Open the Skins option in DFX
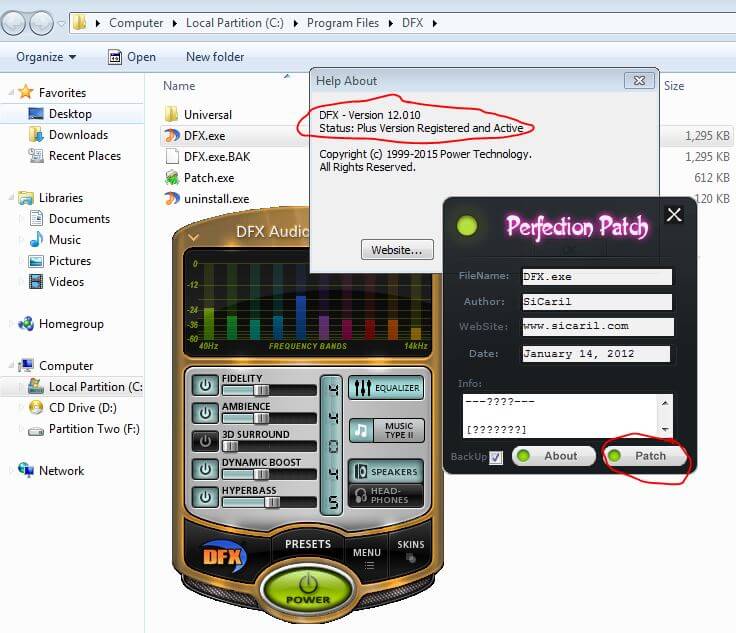Screen dimensions: 736x633 coord(411,551)
